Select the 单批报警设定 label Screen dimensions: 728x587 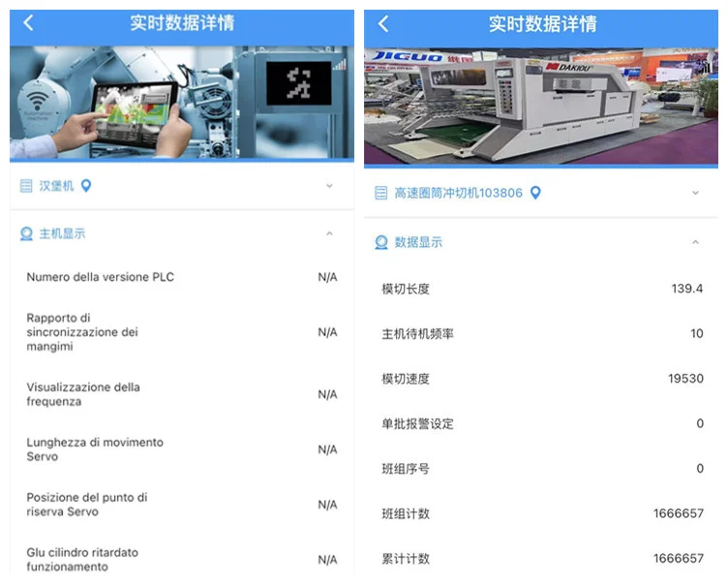coord(417,424)
